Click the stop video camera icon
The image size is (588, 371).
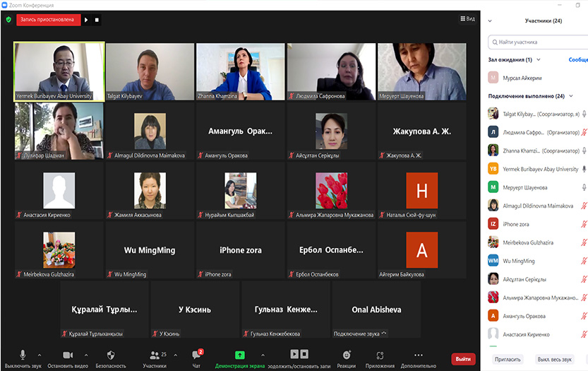[x=68, y=355]
